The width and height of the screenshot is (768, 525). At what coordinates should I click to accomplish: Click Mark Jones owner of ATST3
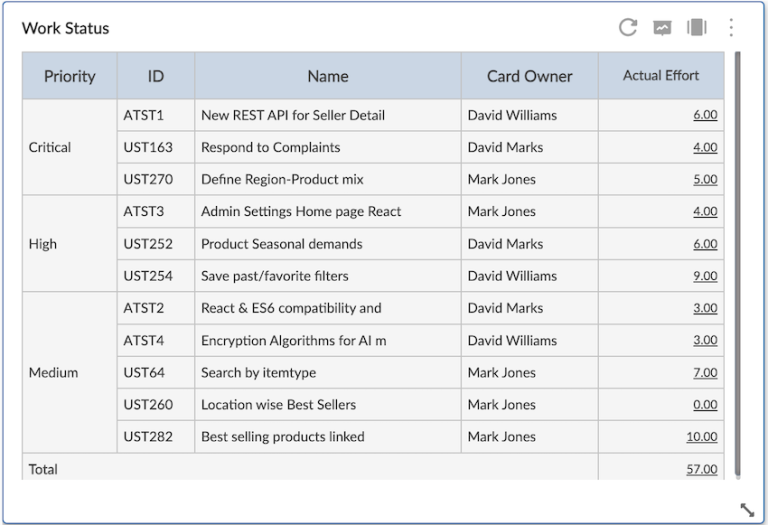[x=502, y=211]
